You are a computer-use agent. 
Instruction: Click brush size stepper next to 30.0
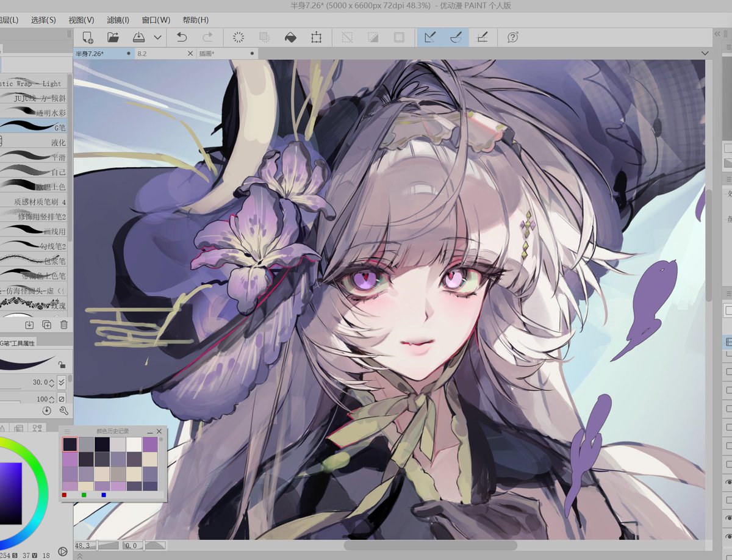coord(52,382)
